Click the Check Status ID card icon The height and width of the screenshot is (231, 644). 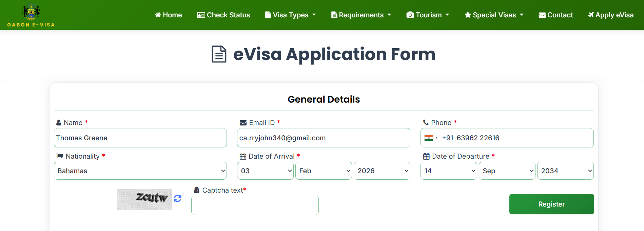[201, 15]
